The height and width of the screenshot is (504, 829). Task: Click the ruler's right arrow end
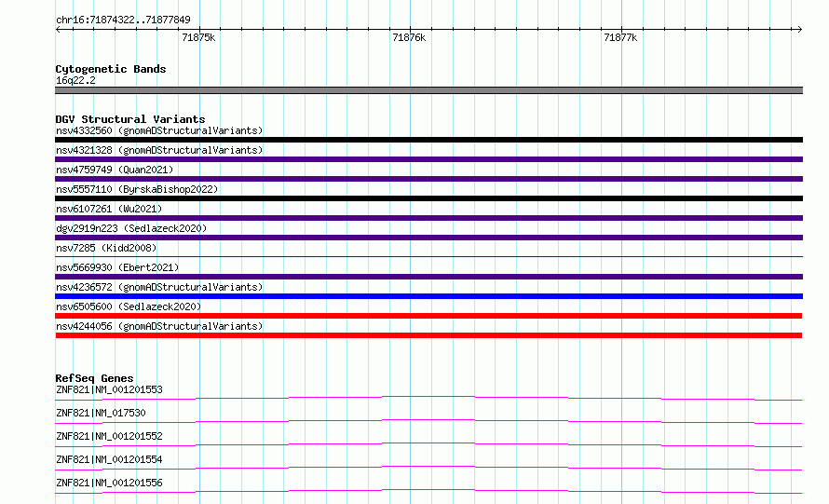pyautogui.click(x=800, y=29)
